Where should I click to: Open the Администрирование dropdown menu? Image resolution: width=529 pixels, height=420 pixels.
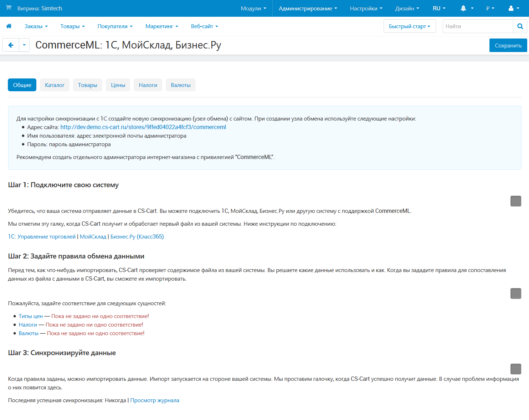[x=308, y=8]
